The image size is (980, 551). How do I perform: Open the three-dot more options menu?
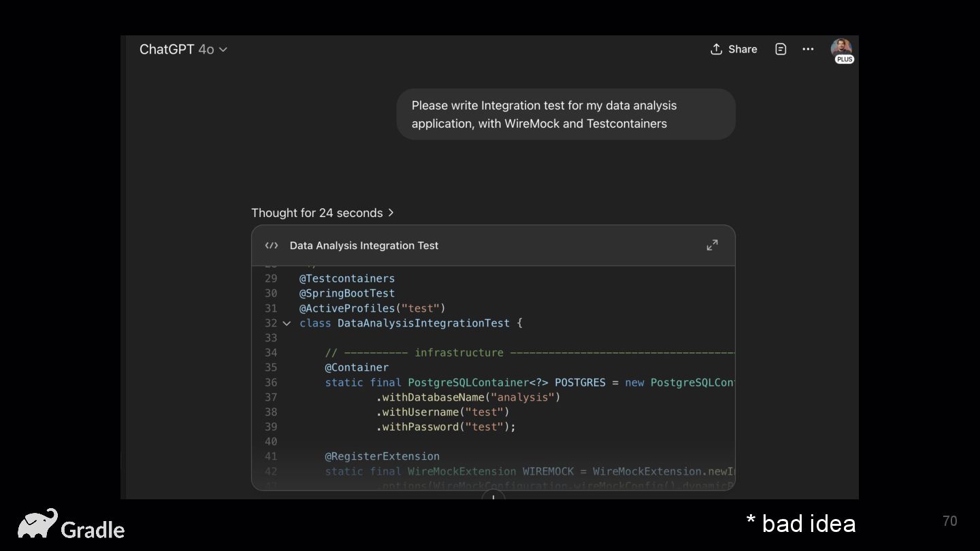(808, 49)
